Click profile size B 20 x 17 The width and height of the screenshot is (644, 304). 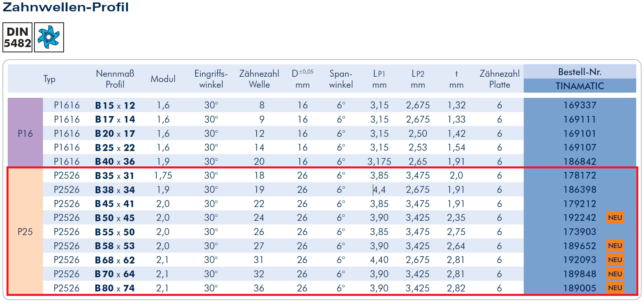click(115, 134)
